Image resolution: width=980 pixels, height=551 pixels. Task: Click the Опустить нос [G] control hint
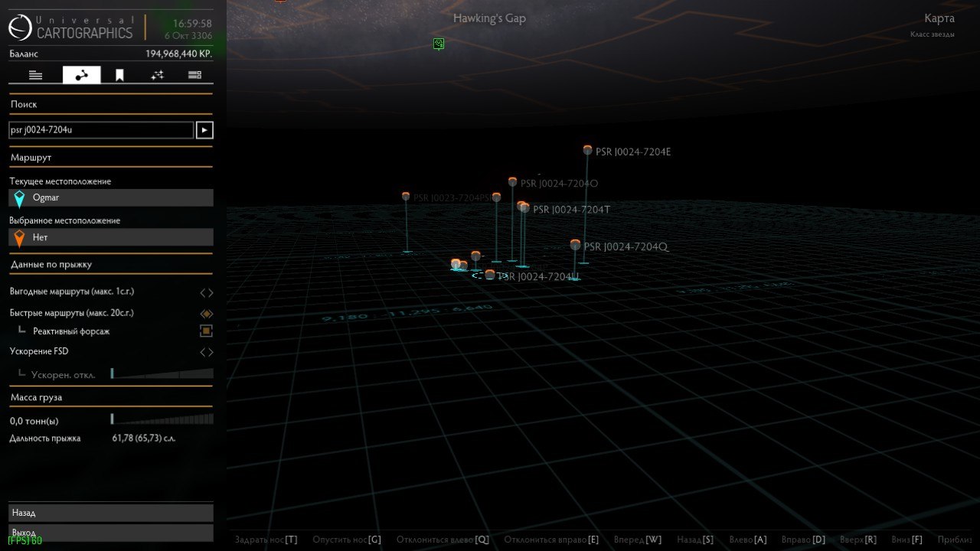[x=347, y=540]
